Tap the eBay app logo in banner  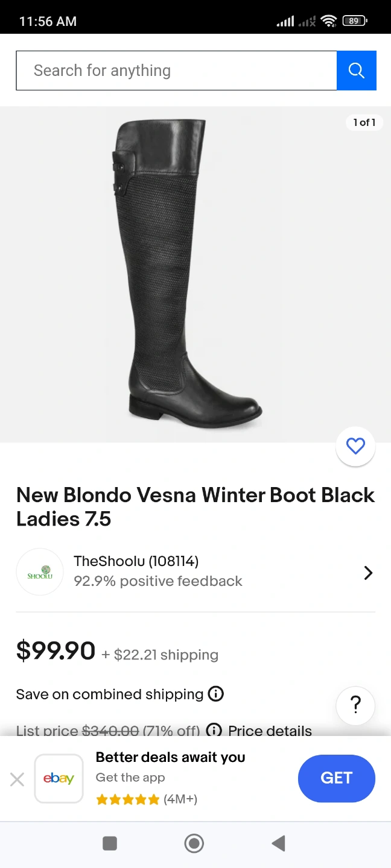click(x=59, y=779)
